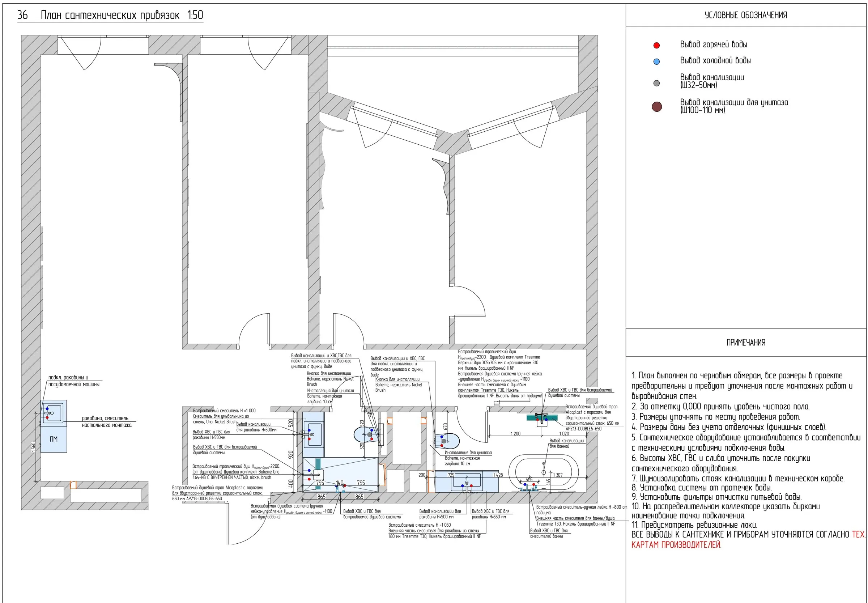Click the red hot water outlet legend dot
The width and height of the screenshot is (868, 603).
coord(656,45)
